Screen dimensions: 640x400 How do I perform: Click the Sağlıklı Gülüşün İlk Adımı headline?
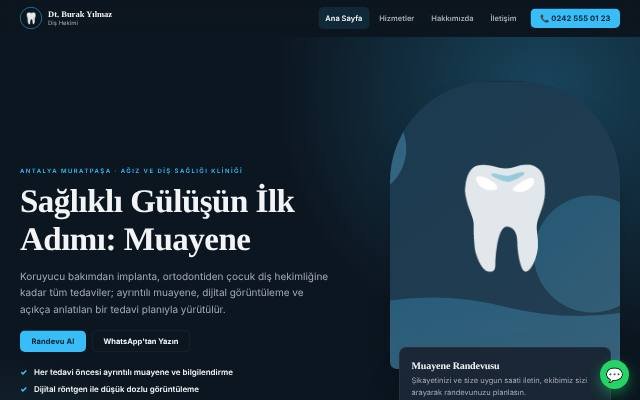pos(157,220)
